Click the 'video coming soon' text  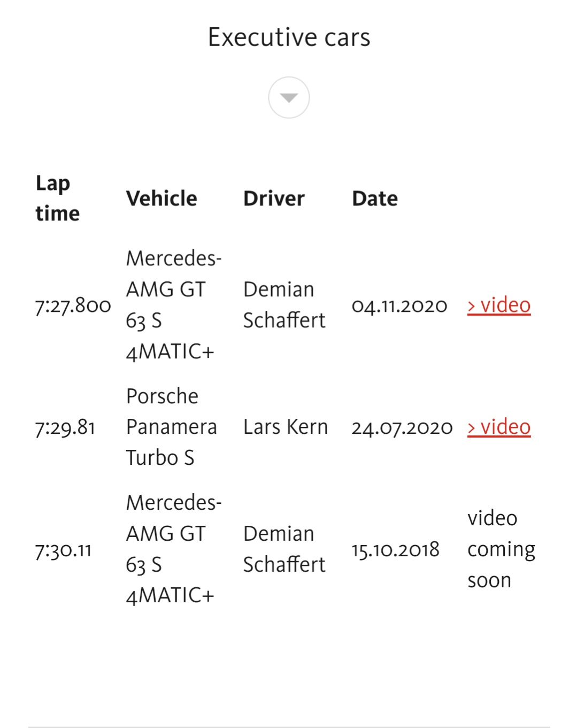point(501,549)
